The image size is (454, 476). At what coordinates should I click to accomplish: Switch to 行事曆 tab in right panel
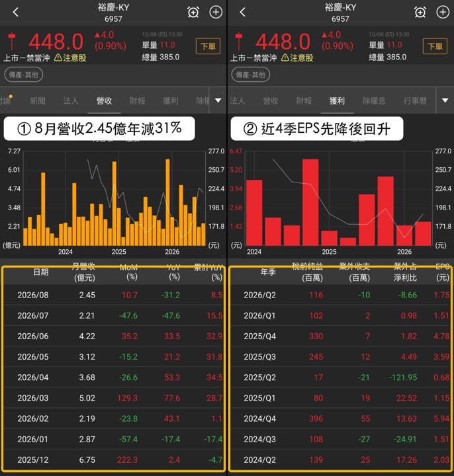(x=415, y=100)
